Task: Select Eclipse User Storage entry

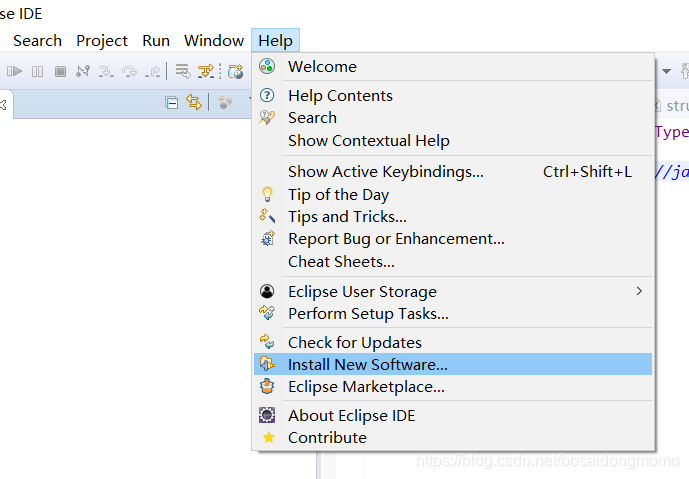Action: [x=453, y=291]
